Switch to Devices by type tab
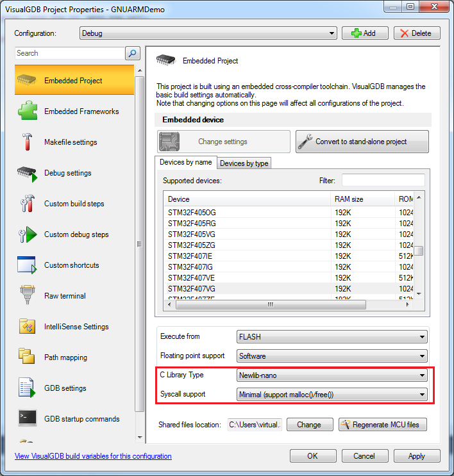This screenshot has height=476, width=454. click(x=244, y=163)
